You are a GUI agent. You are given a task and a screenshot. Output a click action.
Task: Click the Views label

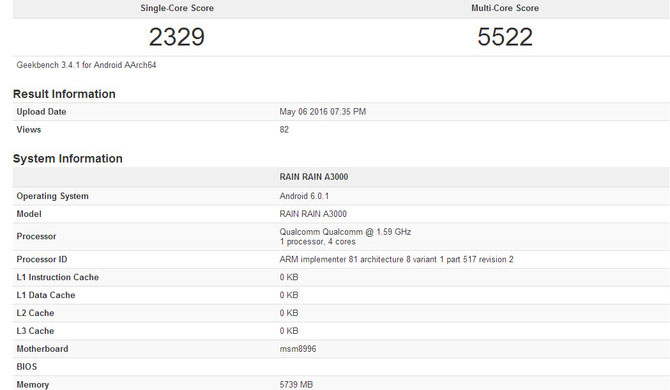[29, 130]
